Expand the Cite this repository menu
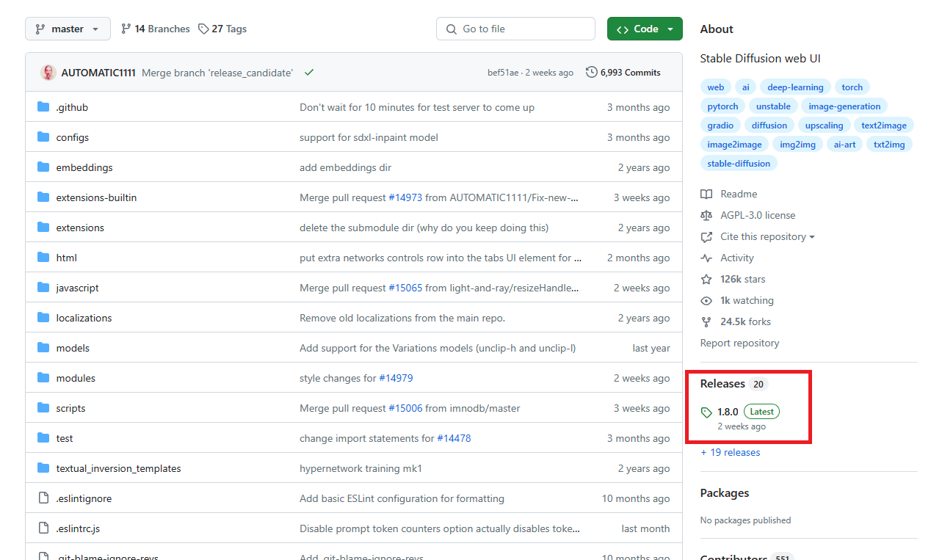The image size is (931, 560). coord(767,236)
